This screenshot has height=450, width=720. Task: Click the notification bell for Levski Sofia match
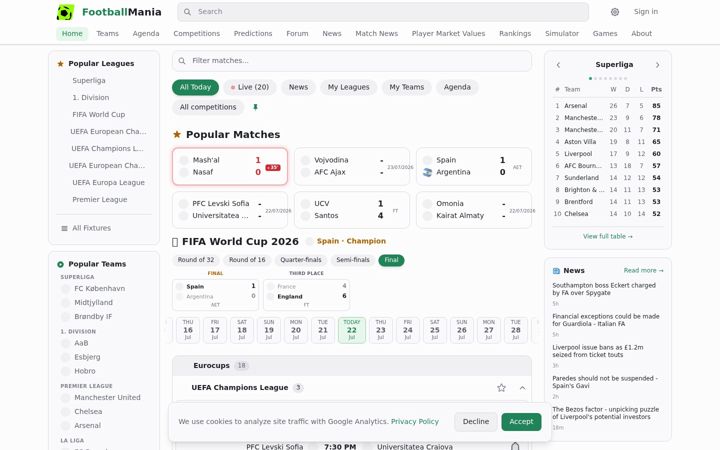[x=515, y=446]
